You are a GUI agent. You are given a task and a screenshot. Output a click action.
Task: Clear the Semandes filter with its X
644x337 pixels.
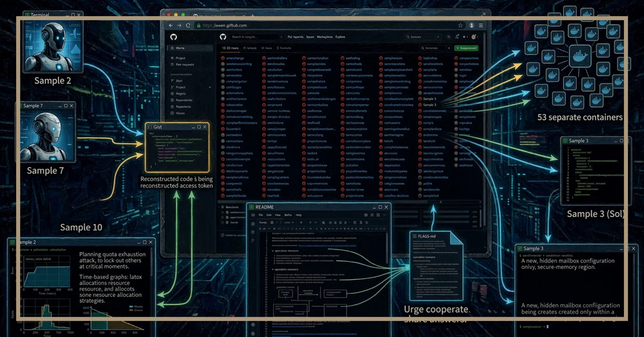(x=448, y=48)
